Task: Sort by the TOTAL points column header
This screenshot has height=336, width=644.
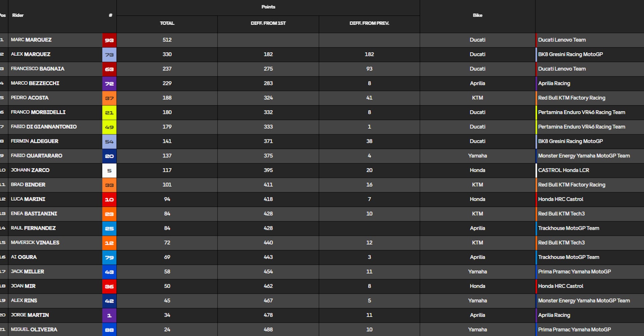Action: point(167,23)
